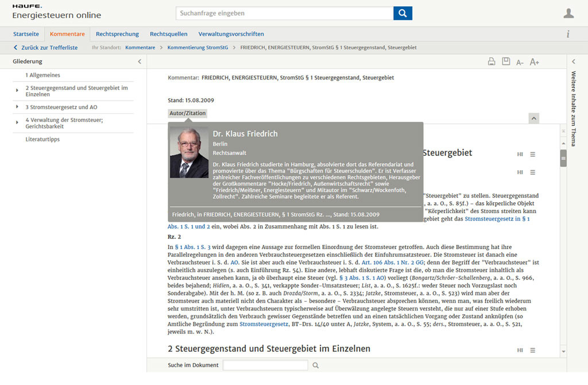Click the scroll-up arrow of the document

point(563,143)
